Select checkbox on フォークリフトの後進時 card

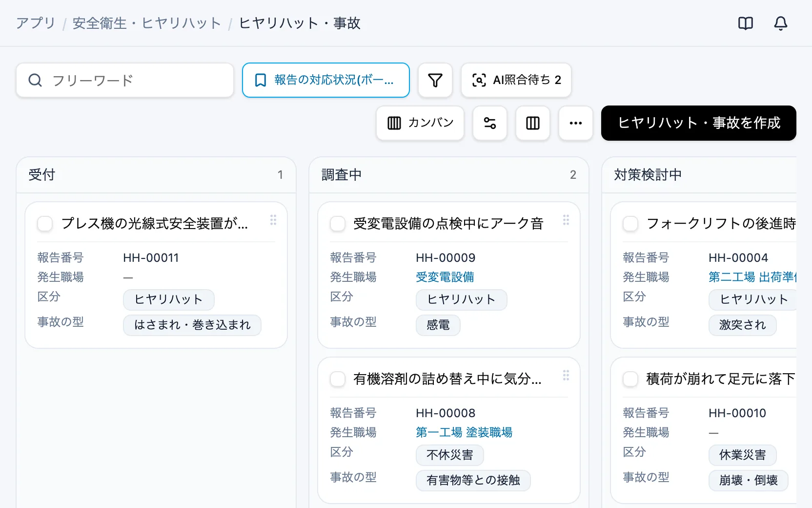pos(630,224)
